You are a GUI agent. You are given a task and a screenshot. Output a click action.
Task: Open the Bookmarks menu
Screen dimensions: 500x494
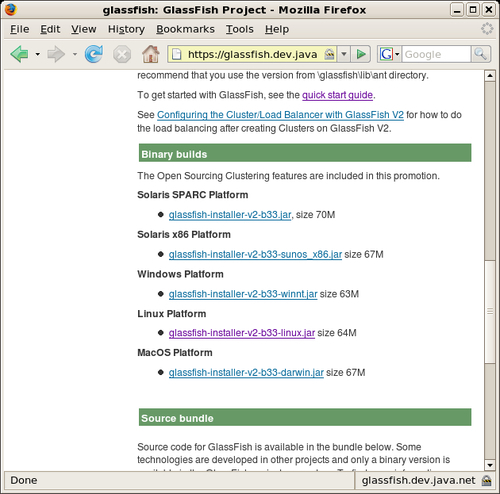[185, 29]
